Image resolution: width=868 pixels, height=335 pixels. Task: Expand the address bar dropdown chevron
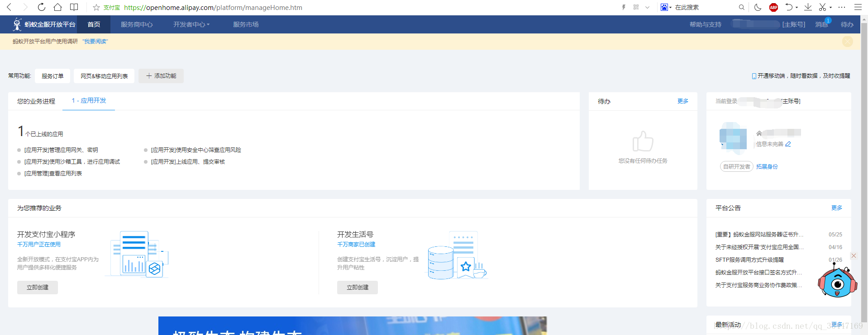click(647, 7)
